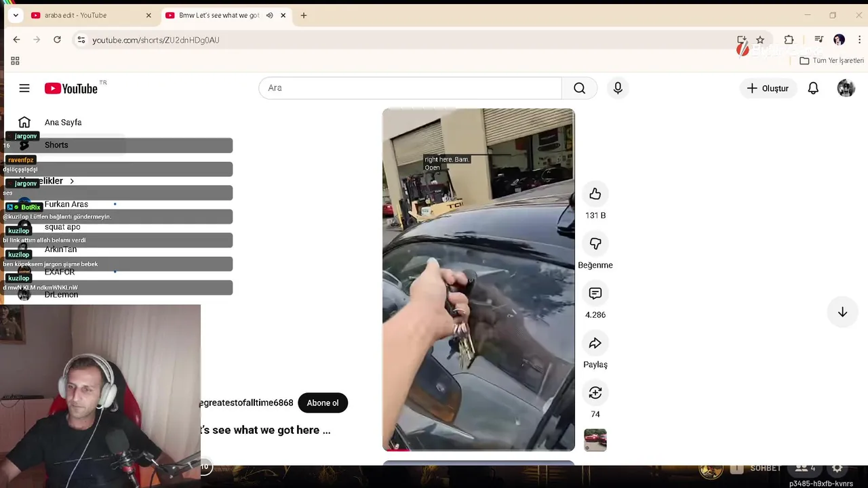
Task: Go back in browser history
Action: 16,40
